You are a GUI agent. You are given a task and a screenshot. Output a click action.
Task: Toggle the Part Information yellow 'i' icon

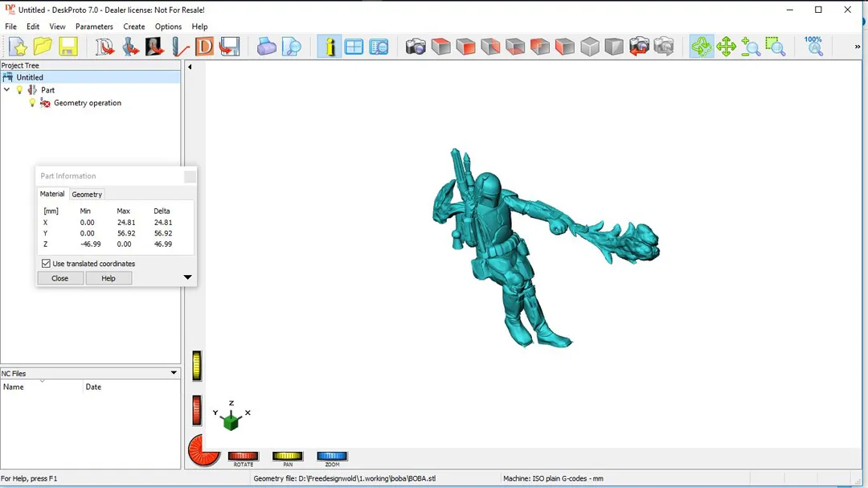click(x=330, y=47)
